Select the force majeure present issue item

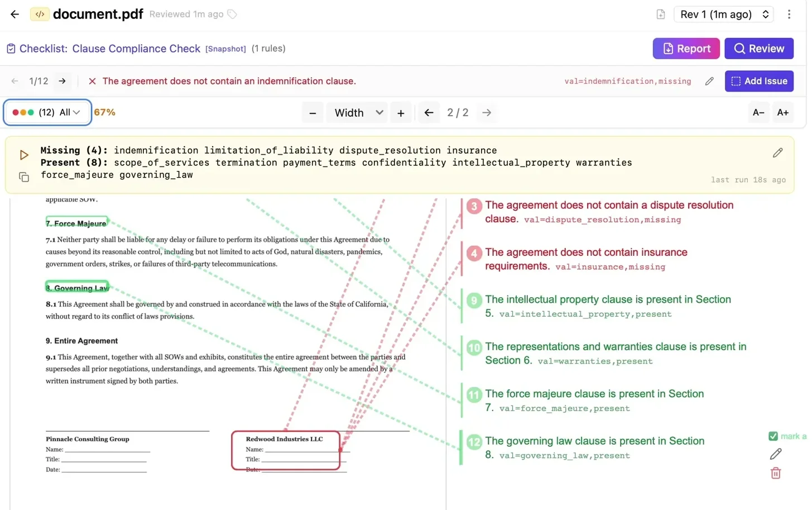(594, 401)
